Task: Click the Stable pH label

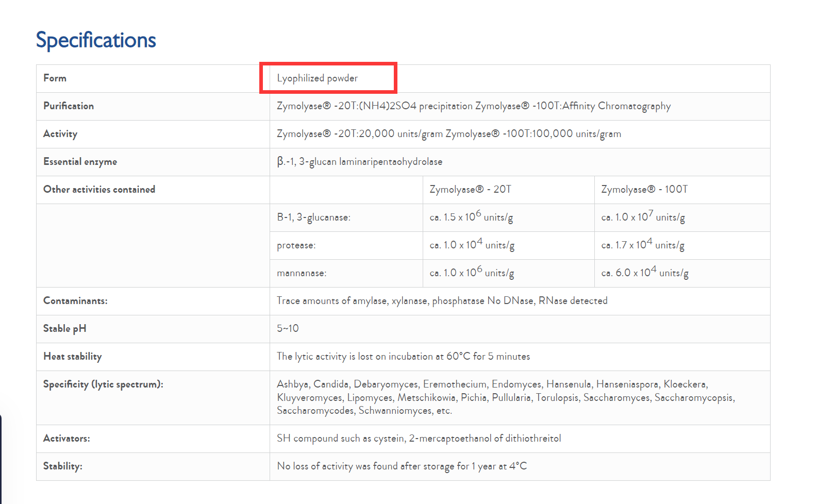Action: click(64, 329)
